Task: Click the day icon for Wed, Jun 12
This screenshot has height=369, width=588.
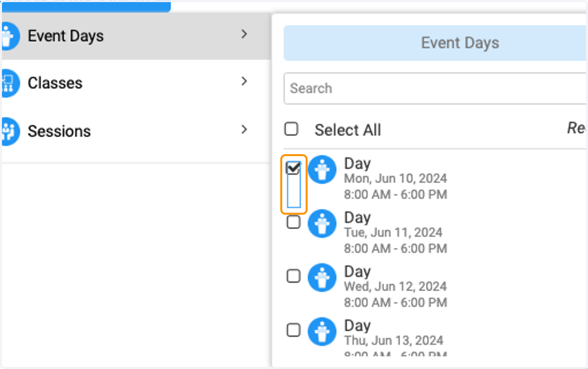Action: (322, 277)
